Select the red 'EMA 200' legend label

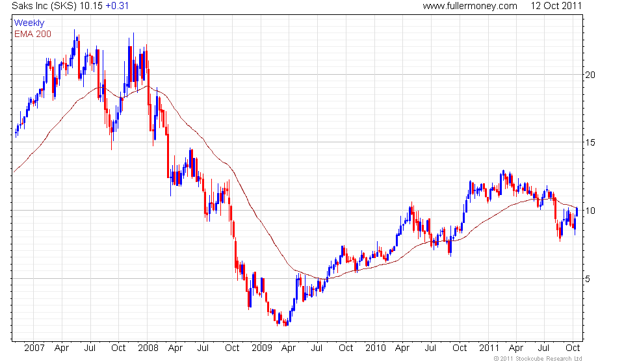32,34
